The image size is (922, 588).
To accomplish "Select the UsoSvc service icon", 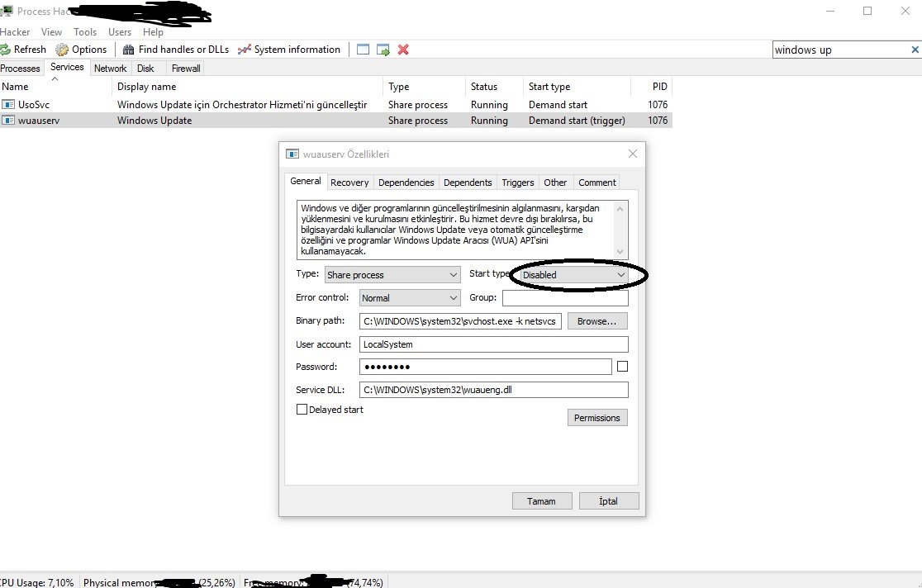I will 8,105.
